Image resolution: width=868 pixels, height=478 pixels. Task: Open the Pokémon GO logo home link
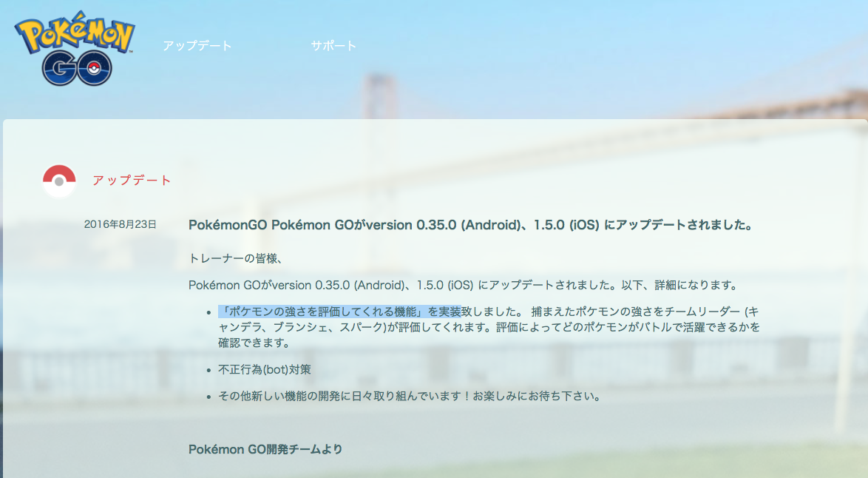click(75, 48)
